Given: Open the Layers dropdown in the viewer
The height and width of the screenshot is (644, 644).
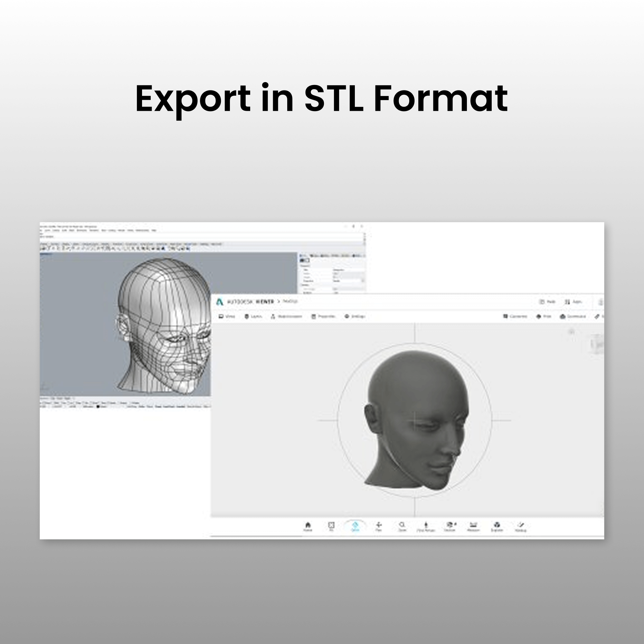Looking at the screenshot, I should coord(253,316).
